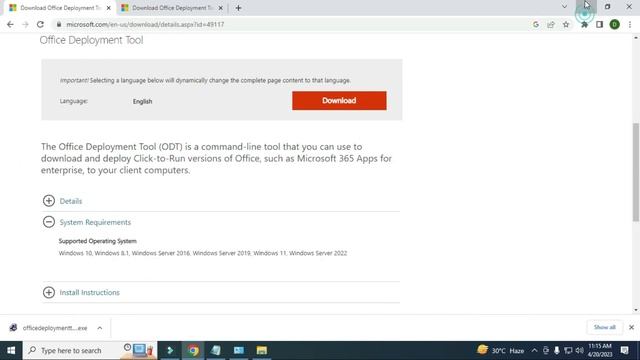Open volume tray icon
This screenshot has height=360, width=640.
pyautogui.click(x=579, y=350)
